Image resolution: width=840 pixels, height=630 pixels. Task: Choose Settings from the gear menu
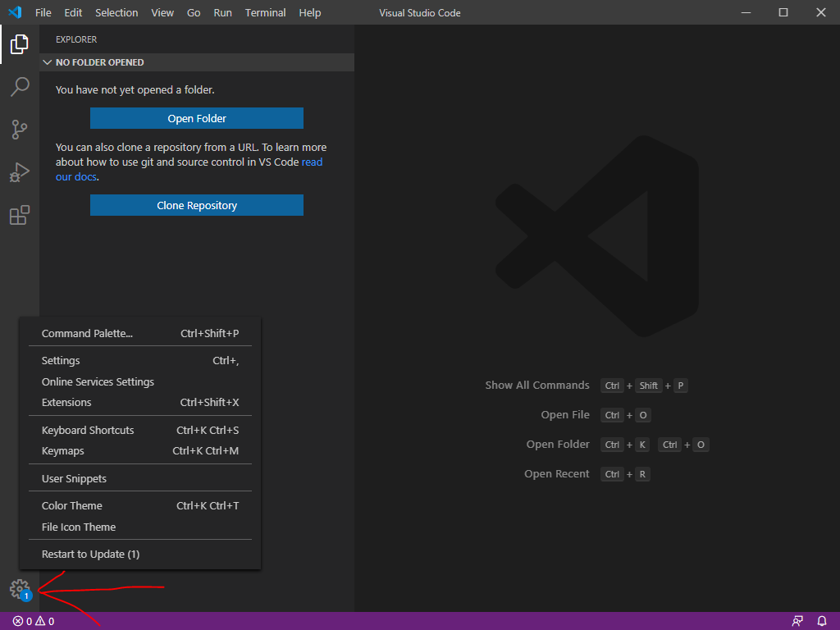[x=140, y=361]
